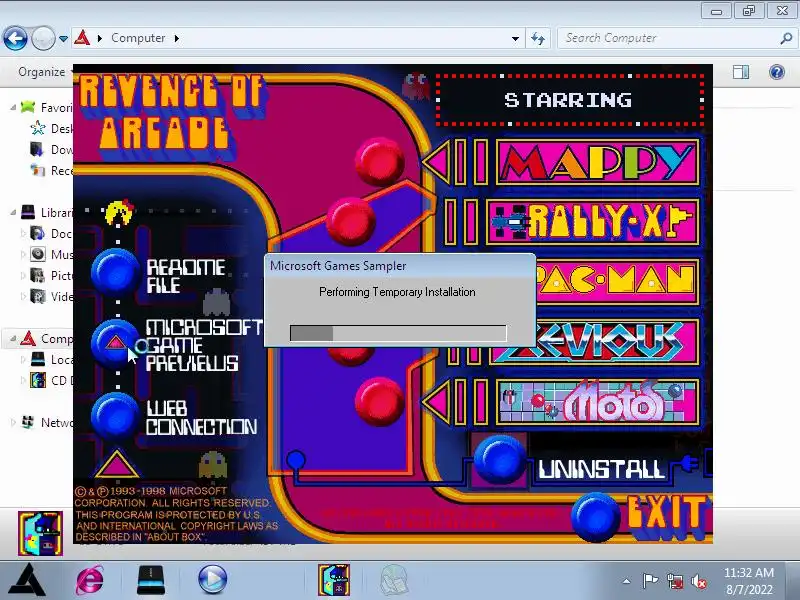Open Action Center flag icon
The image size is (800, 600).
[650, 581]
